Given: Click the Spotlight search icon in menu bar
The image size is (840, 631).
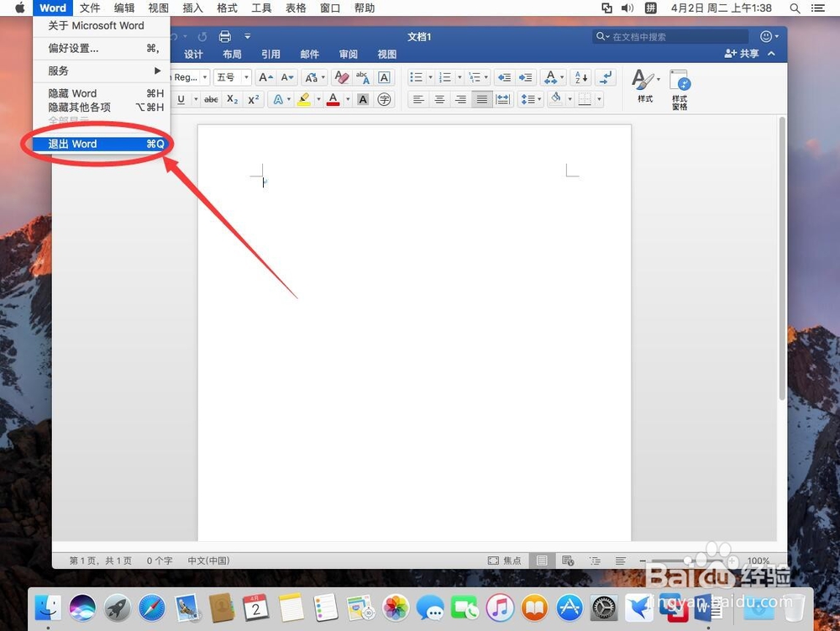Looking at the screenshot, I should [795, 8].
